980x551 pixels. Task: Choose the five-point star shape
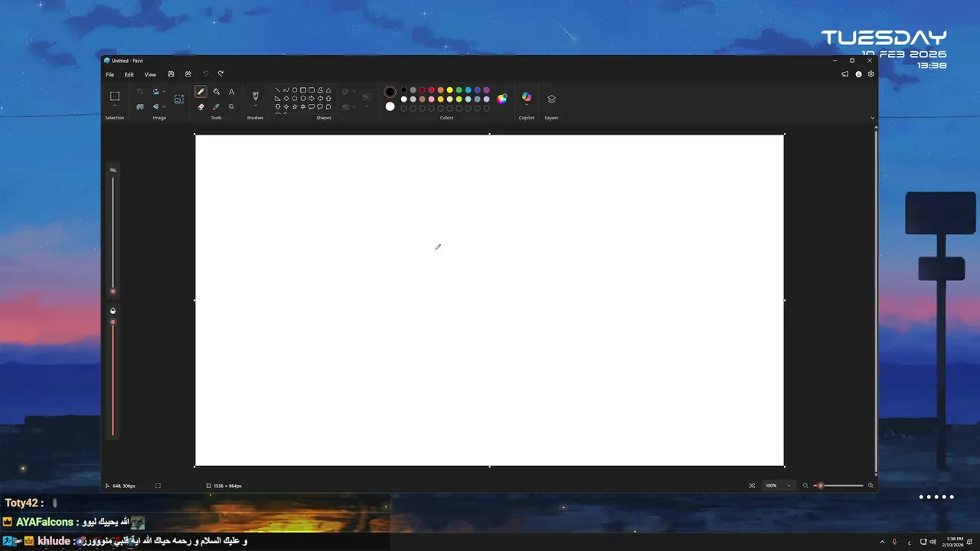[295, 106]
